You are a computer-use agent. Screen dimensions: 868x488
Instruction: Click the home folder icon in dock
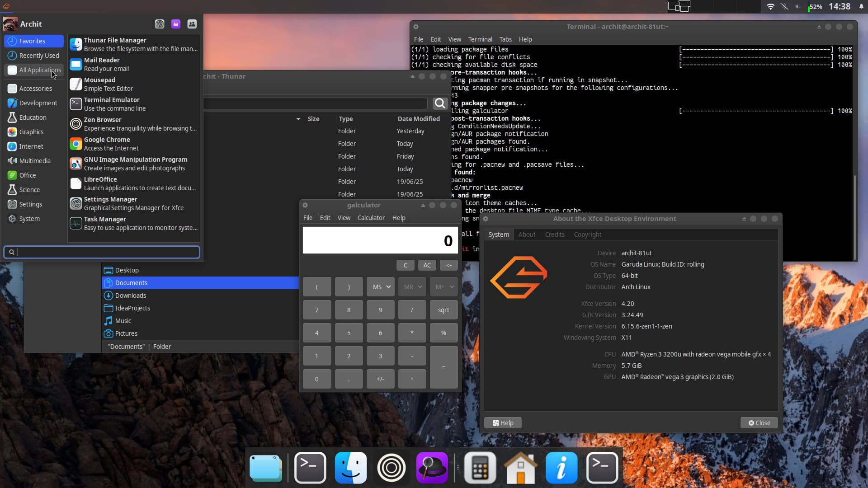(x=520, y=468)
